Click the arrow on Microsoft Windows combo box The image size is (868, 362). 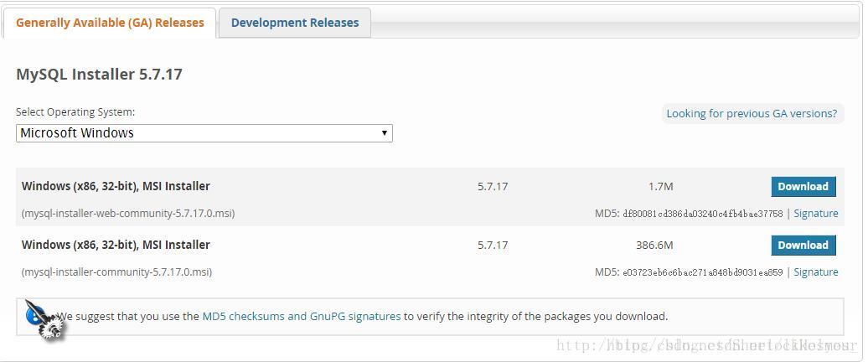pos(385,133)
